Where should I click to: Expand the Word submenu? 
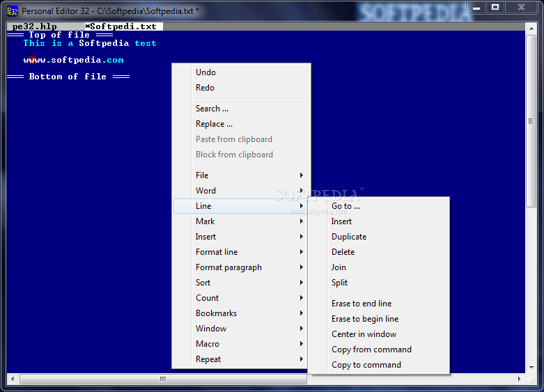(242, 191)
